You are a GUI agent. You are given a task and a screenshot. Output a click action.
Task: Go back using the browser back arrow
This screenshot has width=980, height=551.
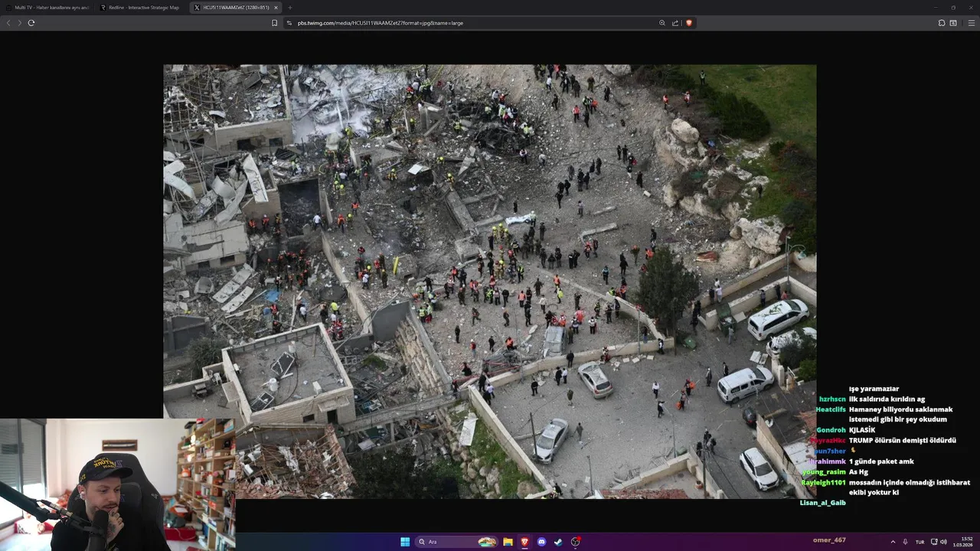8,23
